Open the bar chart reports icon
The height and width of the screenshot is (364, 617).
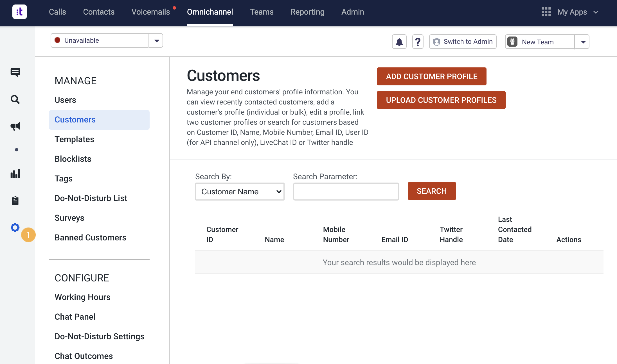15,174
